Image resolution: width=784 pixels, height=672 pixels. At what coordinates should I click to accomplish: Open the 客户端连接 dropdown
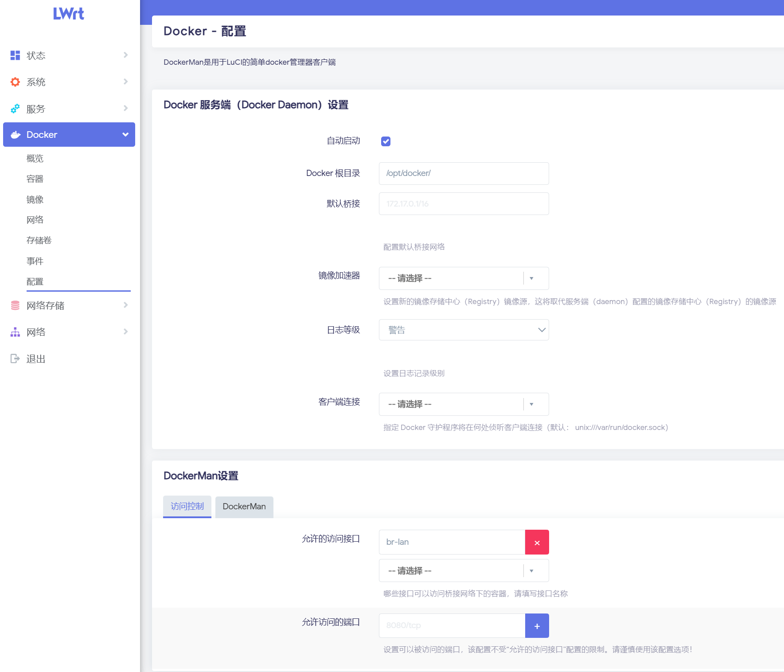(464, 404)
